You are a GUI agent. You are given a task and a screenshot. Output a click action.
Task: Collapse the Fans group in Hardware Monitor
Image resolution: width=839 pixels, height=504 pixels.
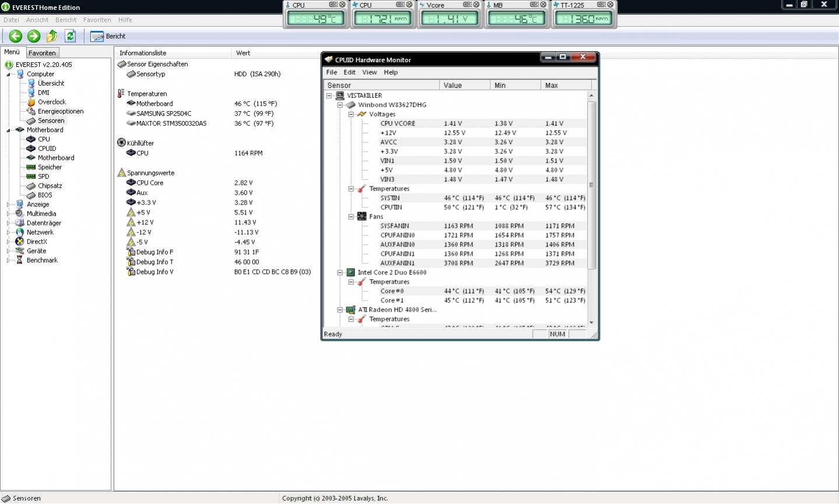click(x=351, y=217)
